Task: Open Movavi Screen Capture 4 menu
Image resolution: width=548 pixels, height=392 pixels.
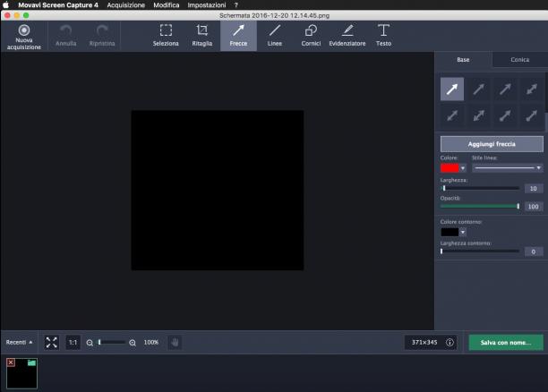Action: tap(58, 4)
